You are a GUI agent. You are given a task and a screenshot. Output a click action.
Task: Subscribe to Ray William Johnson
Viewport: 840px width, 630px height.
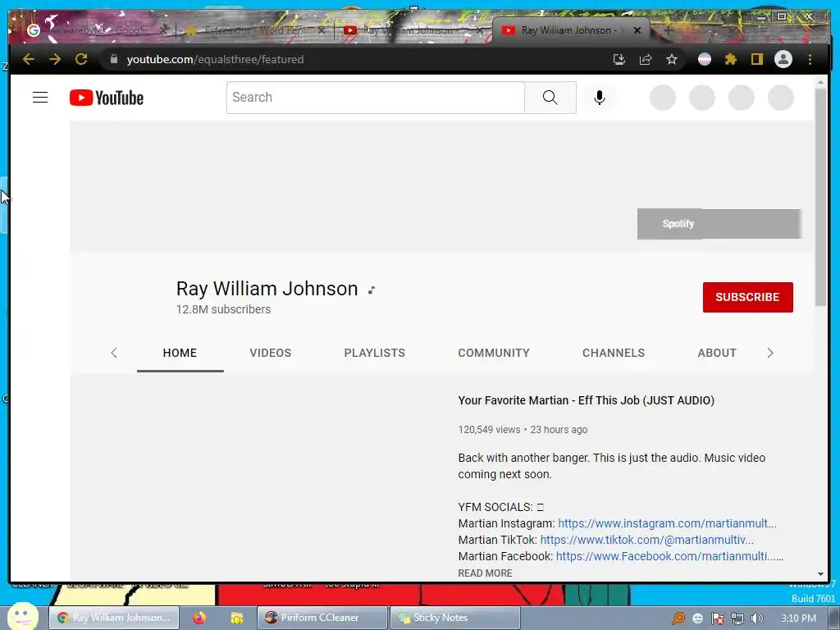pyautogui.click(x=748, y=297)
